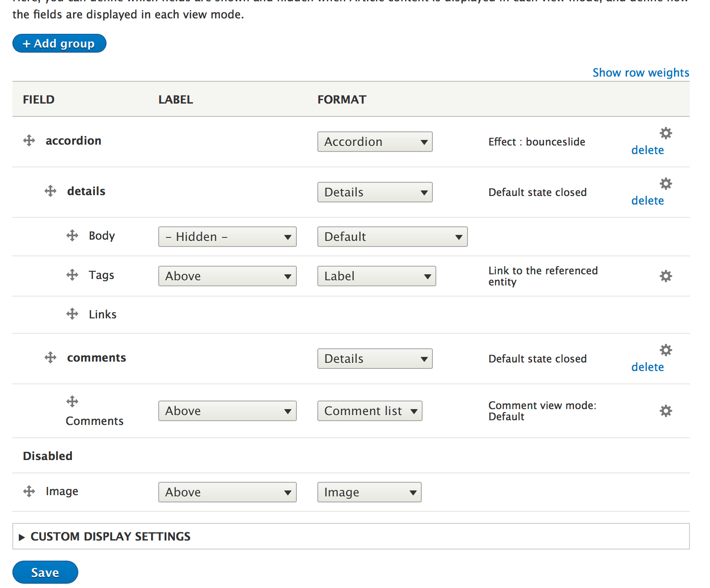Grab the drag handle for Links
This screenshot has height=588, width=710.
tap(72, 314)
